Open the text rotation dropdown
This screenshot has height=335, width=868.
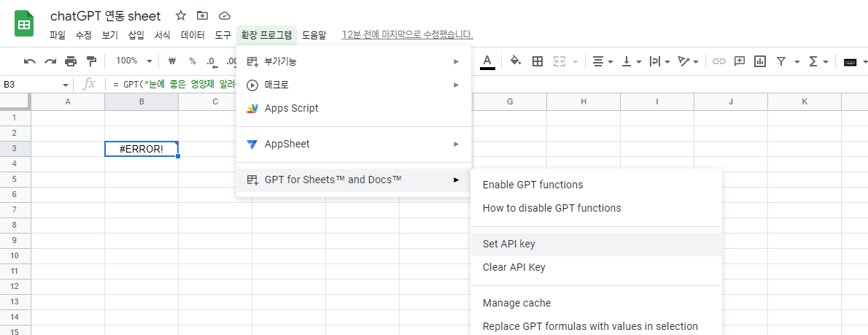tap(688, 61)
